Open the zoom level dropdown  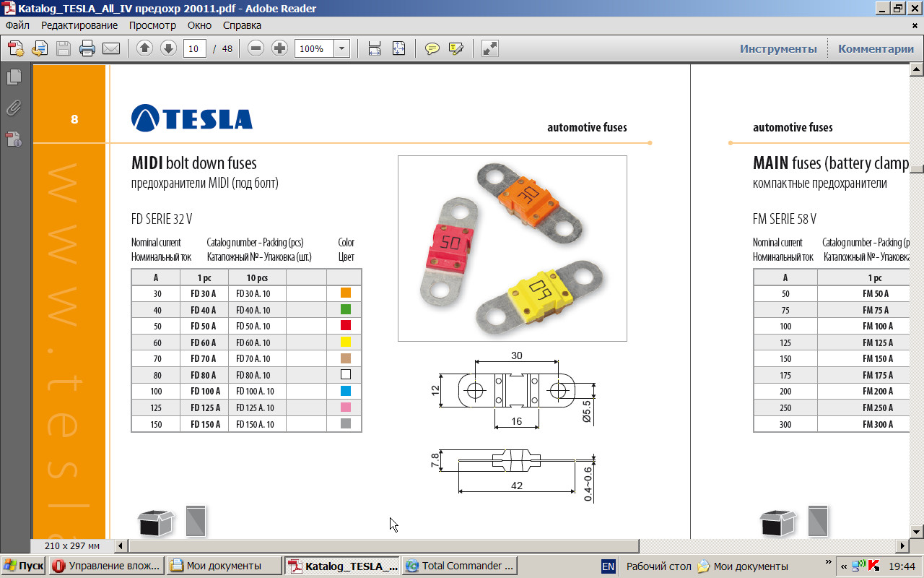[341, 49]
